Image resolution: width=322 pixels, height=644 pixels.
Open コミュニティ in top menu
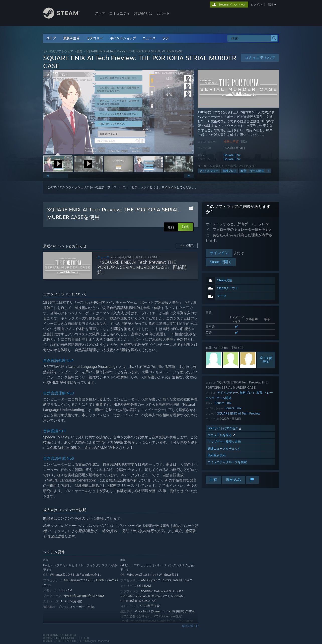pos(119,13)
